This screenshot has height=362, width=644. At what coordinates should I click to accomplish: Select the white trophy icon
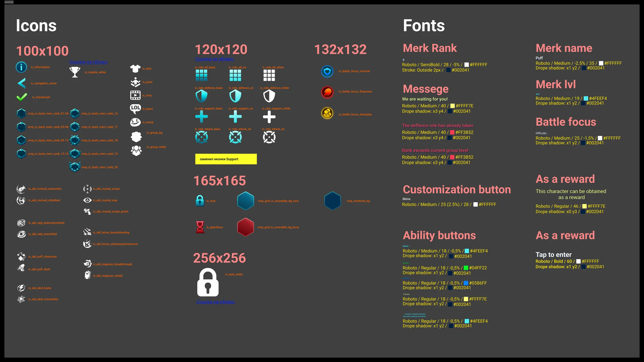[75, 72]
